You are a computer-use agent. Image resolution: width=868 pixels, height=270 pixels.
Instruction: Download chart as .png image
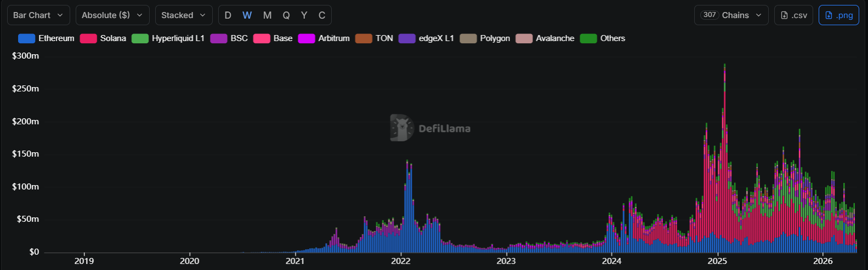838,15
